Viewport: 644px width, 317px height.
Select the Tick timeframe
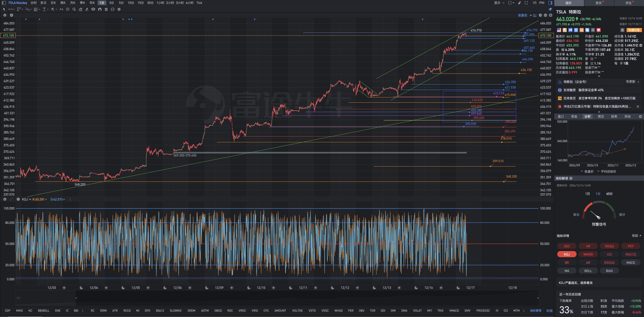[x=199, y=3]
